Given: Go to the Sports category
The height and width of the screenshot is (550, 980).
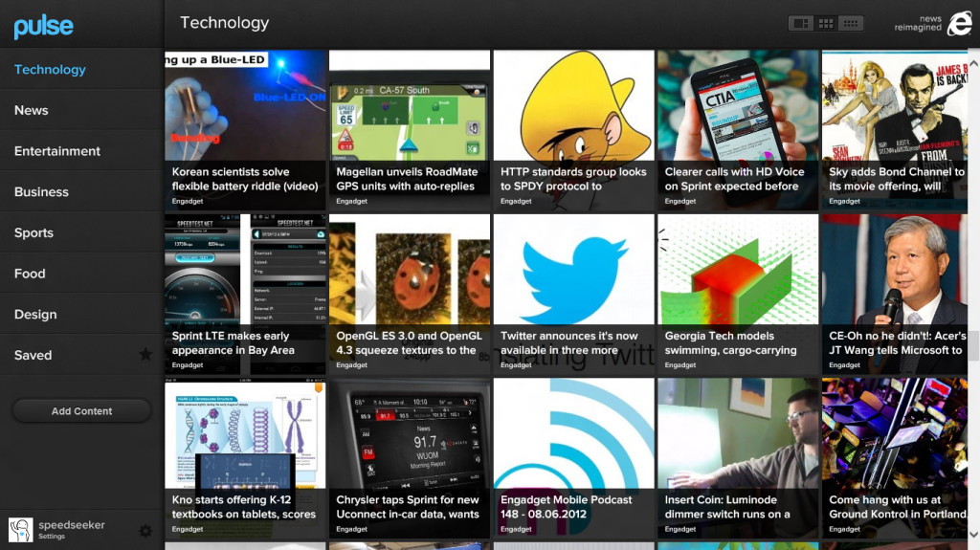Looking at the screenshot, I should [82, 232].
